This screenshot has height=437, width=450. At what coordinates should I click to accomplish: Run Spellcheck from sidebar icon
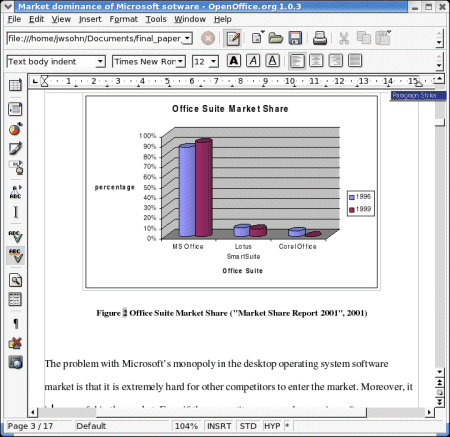pyautogui.click(x=15, y=236)
